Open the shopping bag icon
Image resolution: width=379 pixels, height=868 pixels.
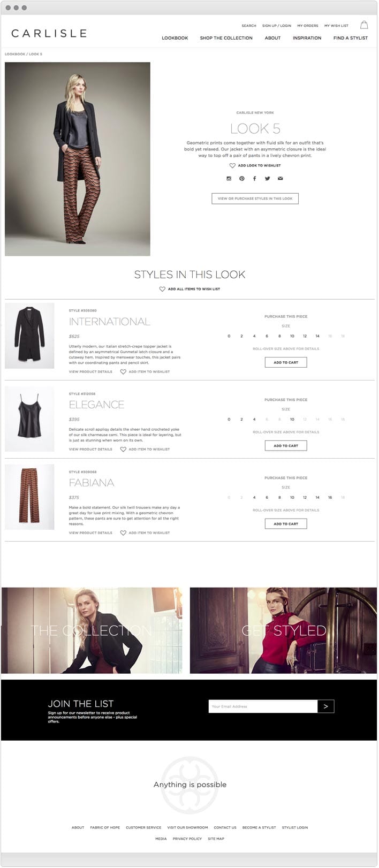click(364, 25)
